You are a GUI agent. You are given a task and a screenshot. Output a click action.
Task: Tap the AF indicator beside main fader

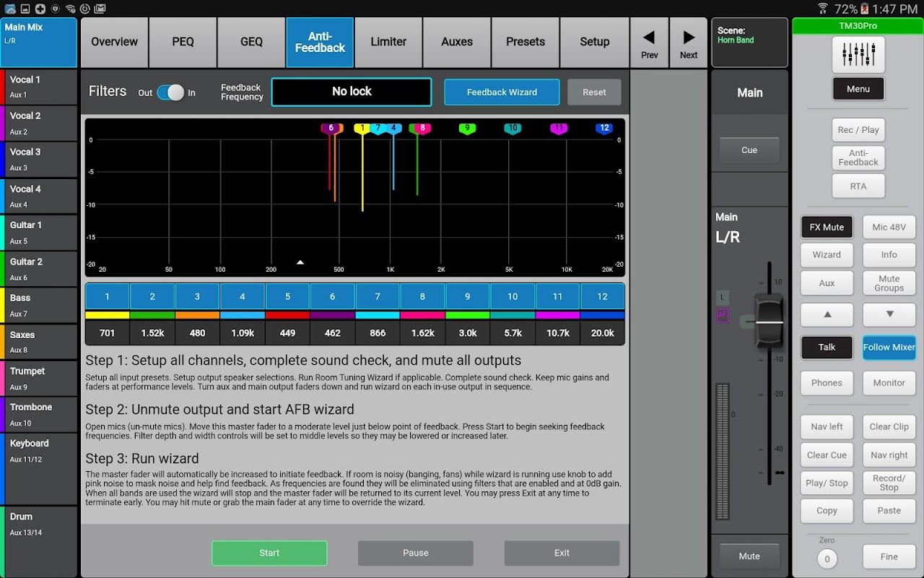(x=722, y=315)
